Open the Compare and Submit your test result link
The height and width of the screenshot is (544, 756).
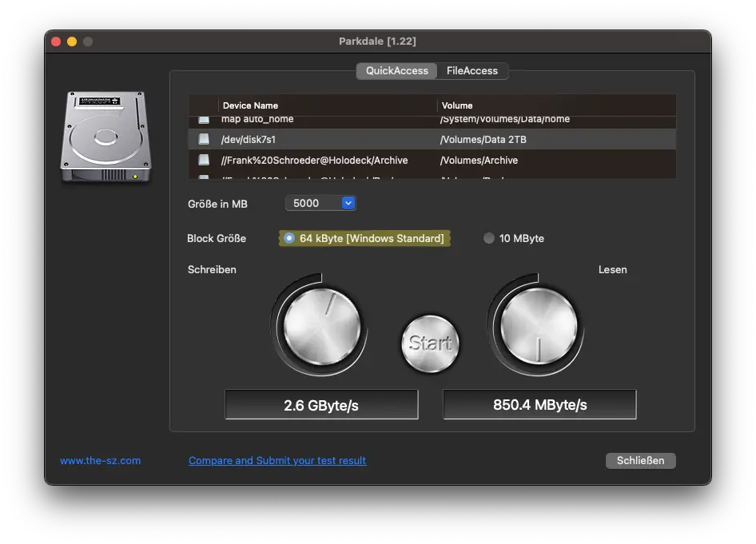pyautogui.click(x=277, y=461)
